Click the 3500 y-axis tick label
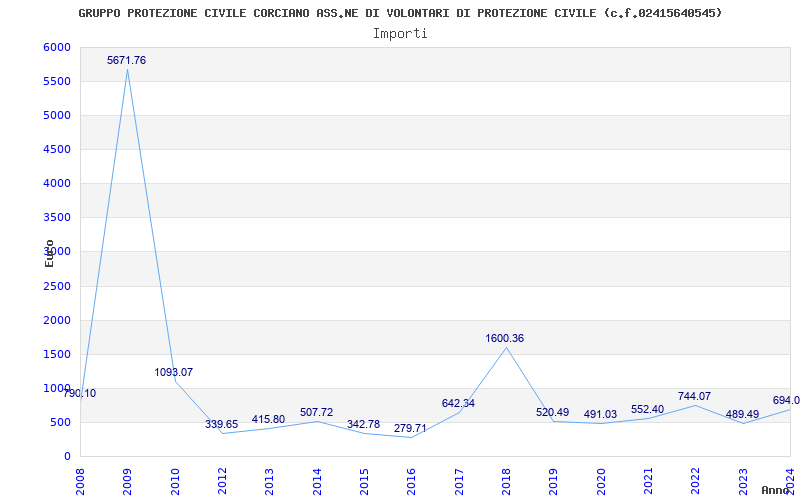The image size is (800, 500). [x=56, y=217]
